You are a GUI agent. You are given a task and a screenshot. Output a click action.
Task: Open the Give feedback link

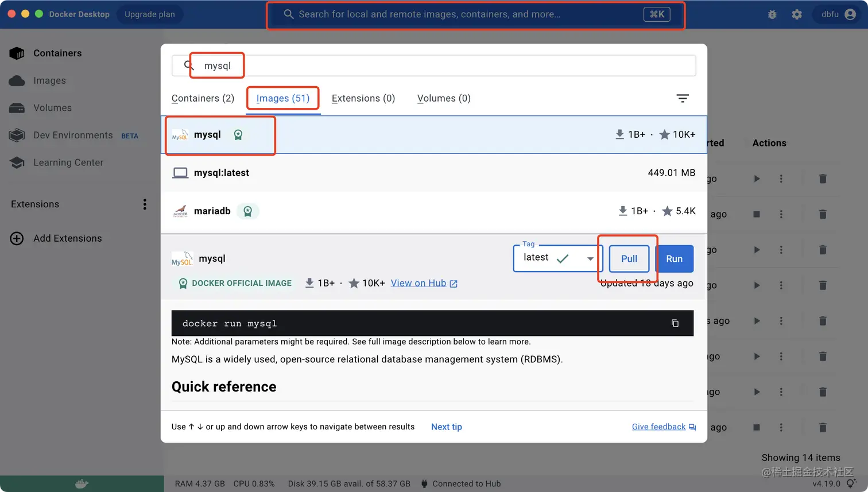click(664, 427)
